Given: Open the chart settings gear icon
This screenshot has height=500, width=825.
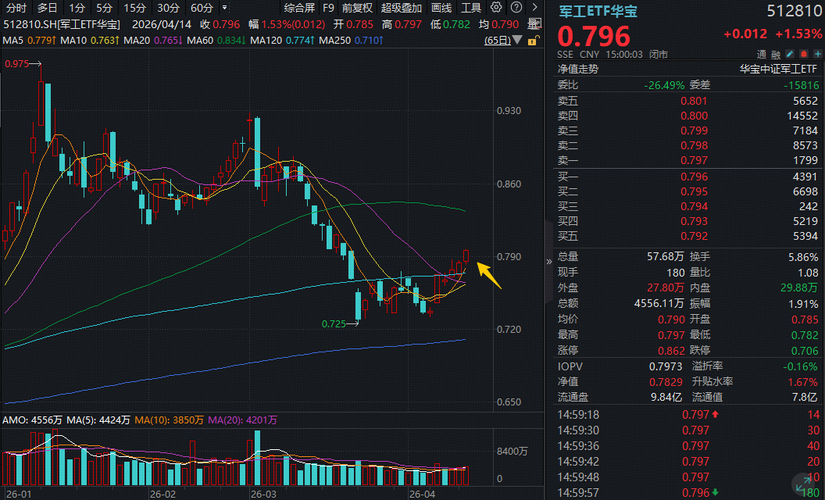Looking at the screenshot, I should point(496,7).
